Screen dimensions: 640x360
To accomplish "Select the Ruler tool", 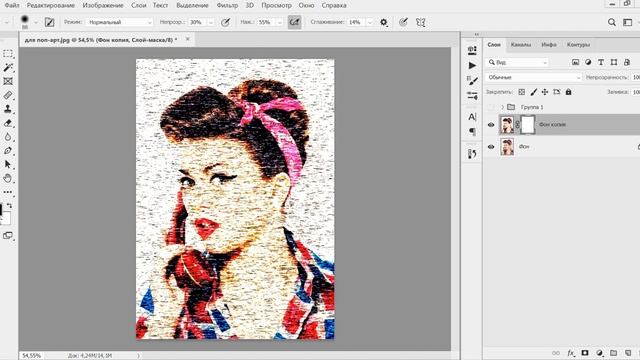I will pyautogui.click(x=8, y=95).
